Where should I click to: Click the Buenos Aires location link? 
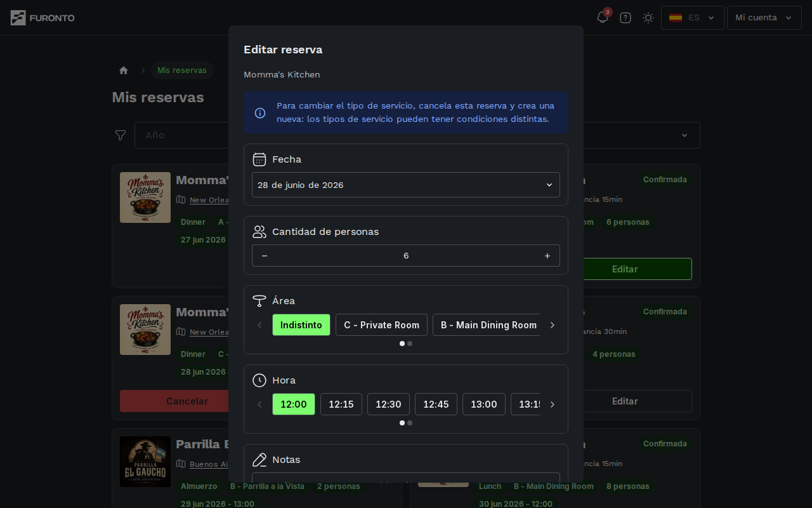[x=209, y=464]
